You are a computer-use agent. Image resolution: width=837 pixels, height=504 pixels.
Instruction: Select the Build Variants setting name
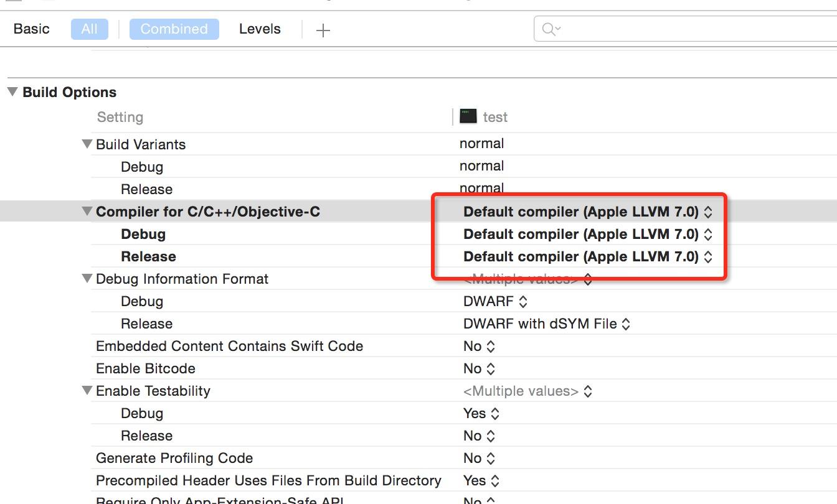pos(141,144)
